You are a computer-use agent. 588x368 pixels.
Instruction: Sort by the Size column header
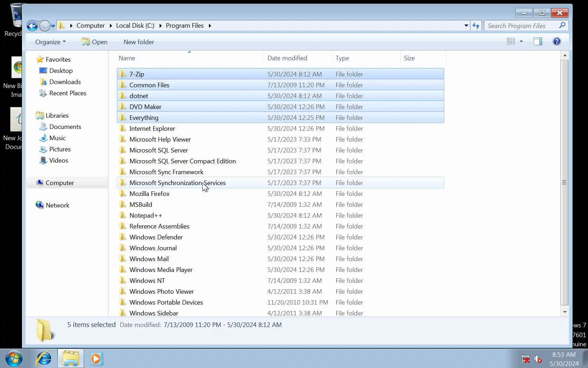click(x=423, y=58)
